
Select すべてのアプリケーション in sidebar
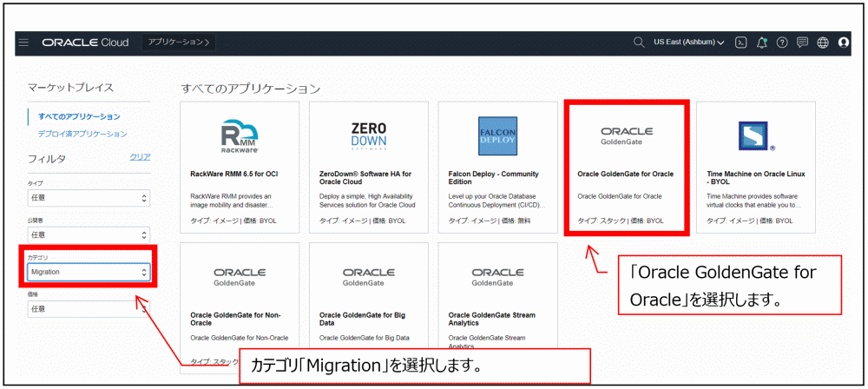(79, 117)
